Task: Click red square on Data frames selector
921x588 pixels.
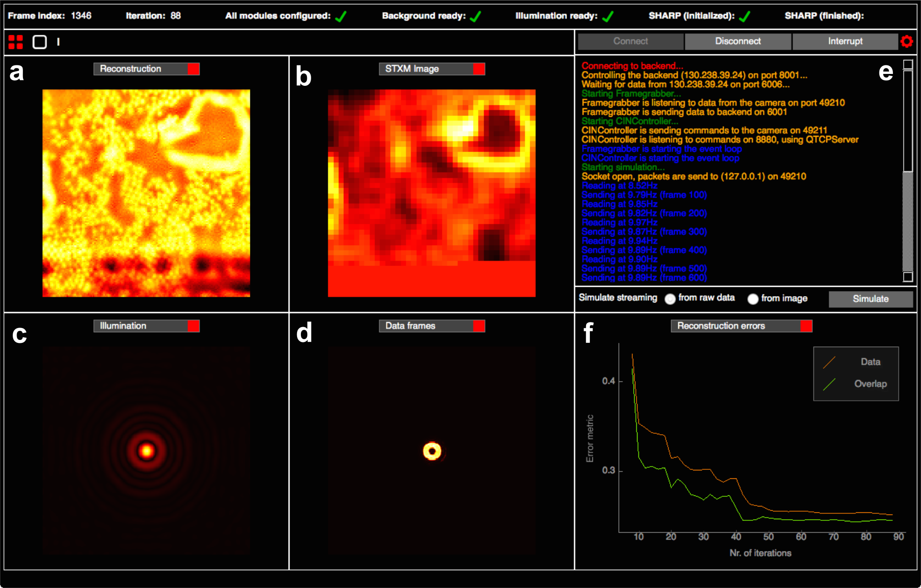Action: pos(479,326)
